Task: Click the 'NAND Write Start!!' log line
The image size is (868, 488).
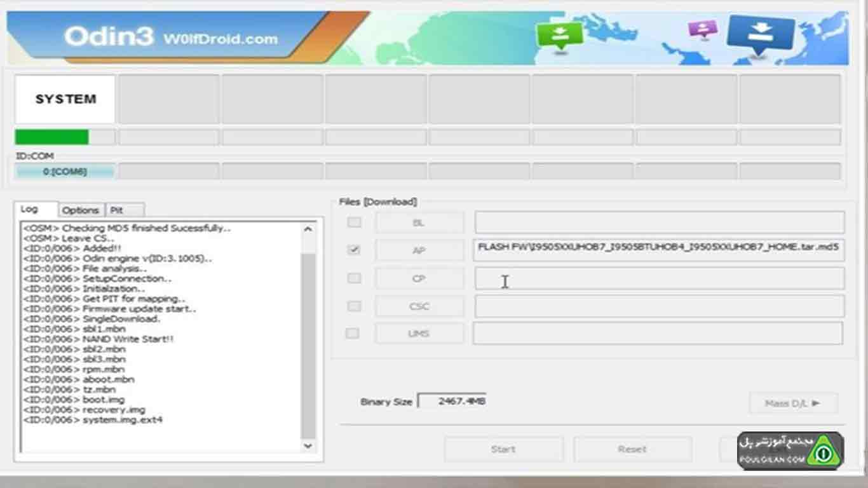Action: [x=98, y=339]
